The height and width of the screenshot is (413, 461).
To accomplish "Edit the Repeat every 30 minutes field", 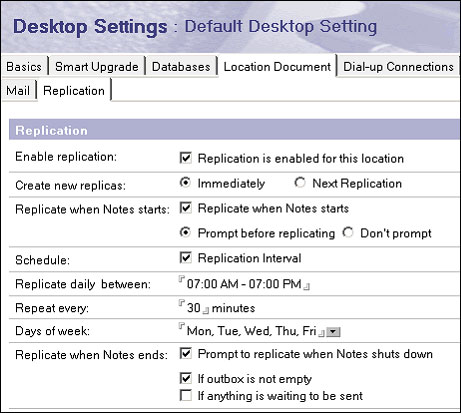I will (194, 308).
